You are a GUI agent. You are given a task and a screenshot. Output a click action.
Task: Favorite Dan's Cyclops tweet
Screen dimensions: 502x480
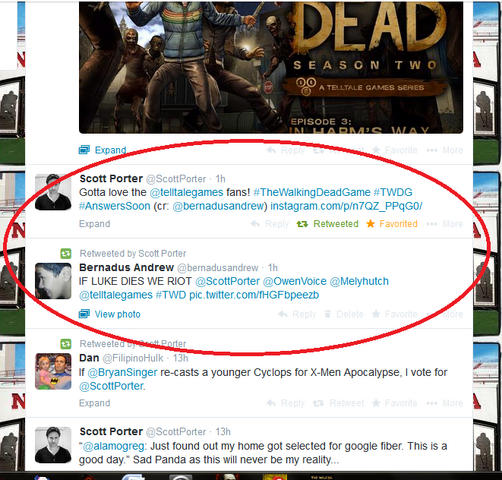point(395,403)
